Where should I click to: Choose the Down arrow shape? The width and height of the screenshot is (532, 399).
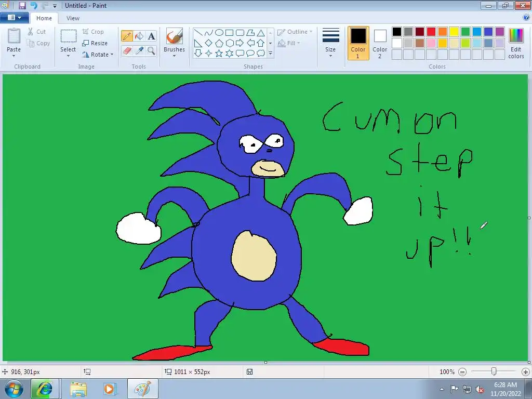click(198, 54)
